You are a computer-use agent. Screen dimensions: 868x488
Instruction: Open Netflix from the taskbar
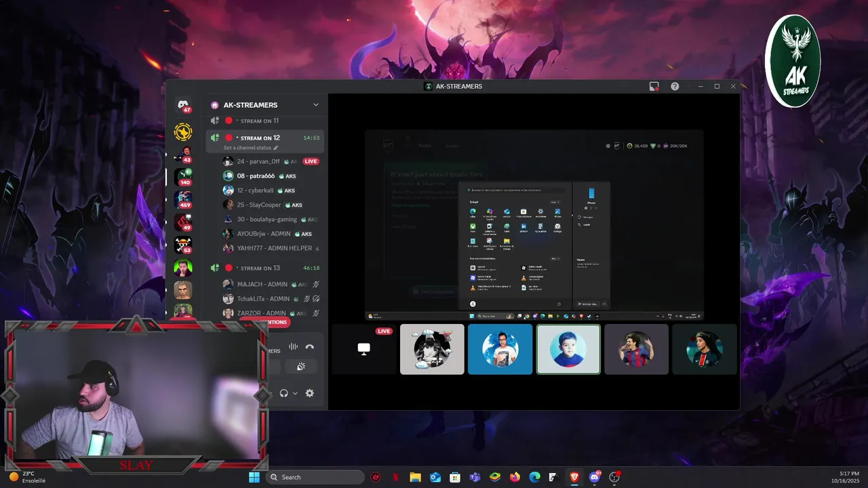(x=395, y=477)
